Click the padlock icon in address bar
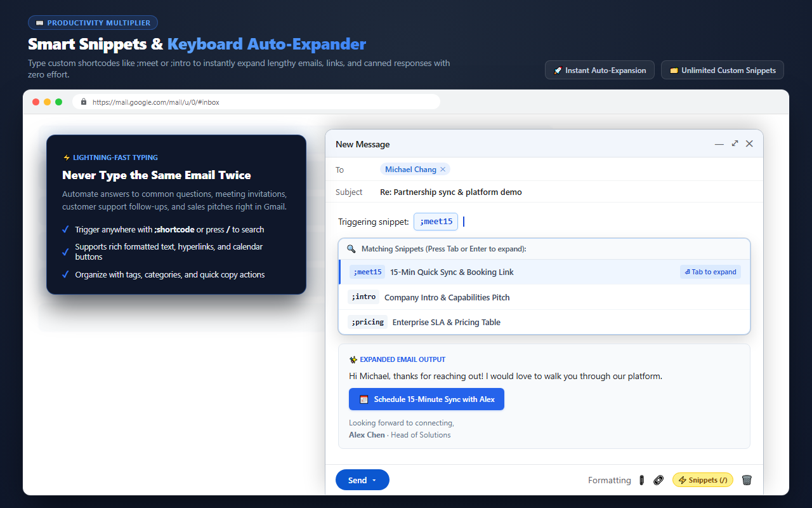This screenshot has width=812, height=508. (84, 102)
